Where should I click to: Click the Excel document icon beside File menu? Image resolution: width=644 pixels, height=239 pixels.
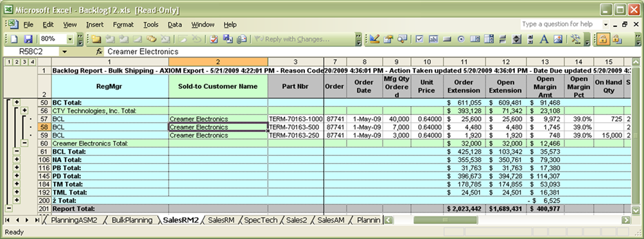(x=14, y=24)
